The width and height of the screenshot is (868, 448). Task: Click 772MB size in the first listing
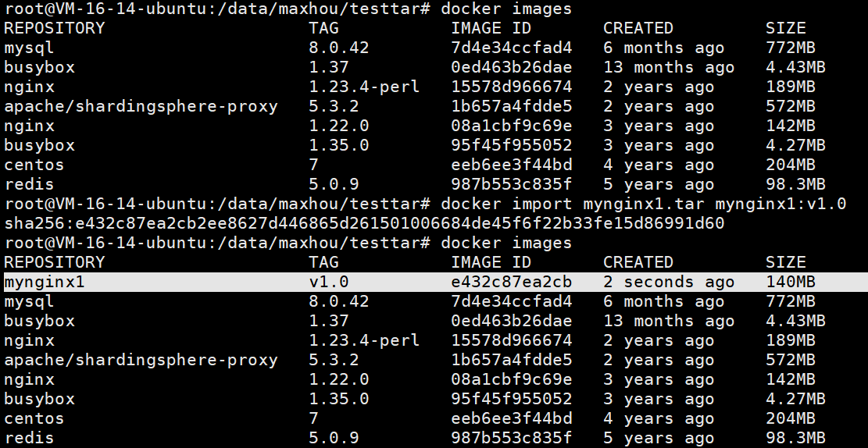point(791,48)
